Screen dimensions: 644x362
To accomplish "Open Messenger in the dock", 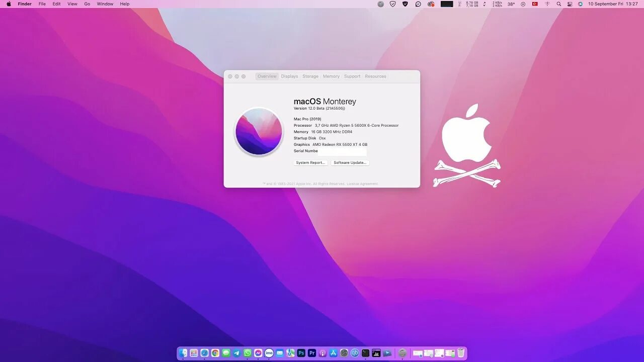I will tap(258, 353).
